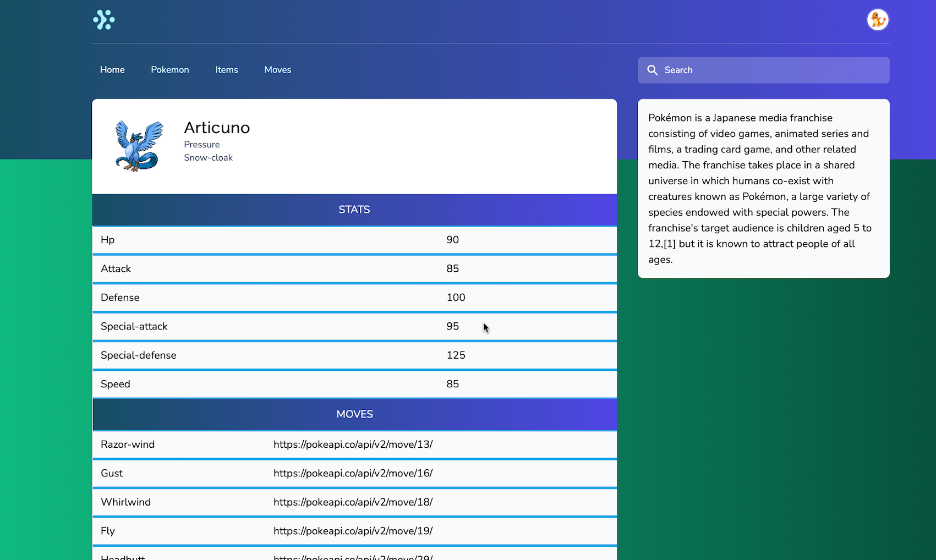Select the Pressure ability
936x560 pixels.
point(202,145)
